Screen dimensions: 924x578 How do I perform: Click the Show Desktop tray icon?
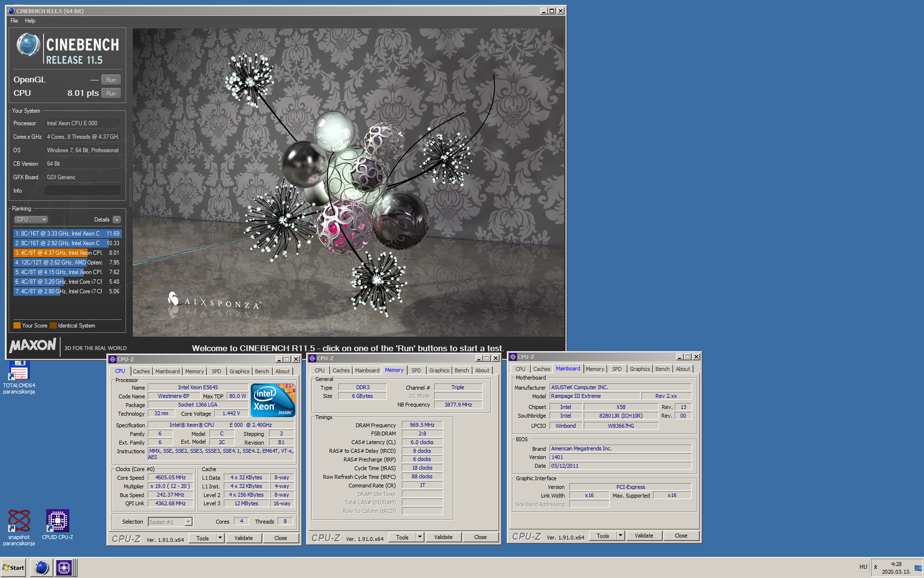point(919,568)
